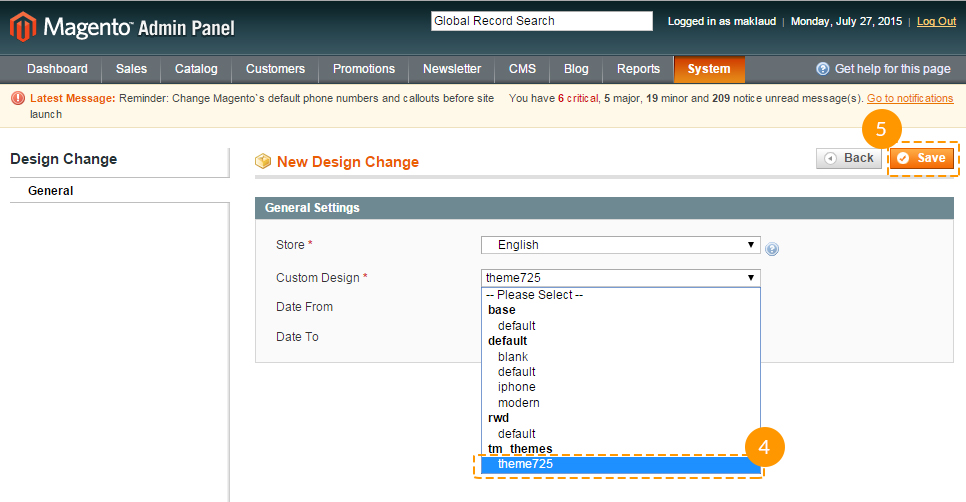966x502 pixels.
Task: Open the Newsletter menu
Action: (x=452, y=69)
